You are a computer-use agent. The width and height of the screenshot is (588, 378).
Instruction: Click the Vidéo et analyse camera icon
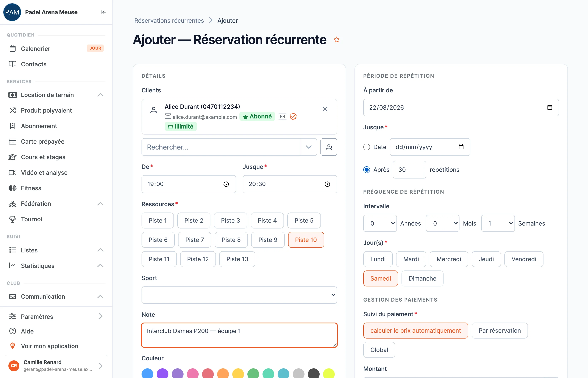pos(13,173)
